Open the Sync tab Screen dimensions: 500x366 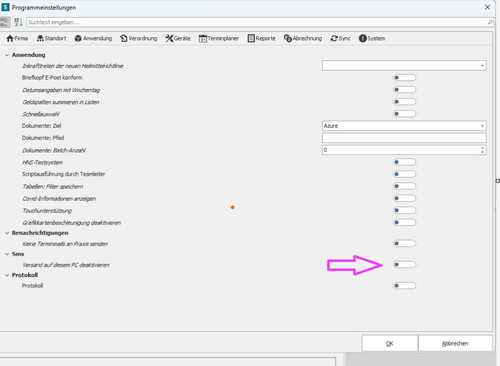340,38
